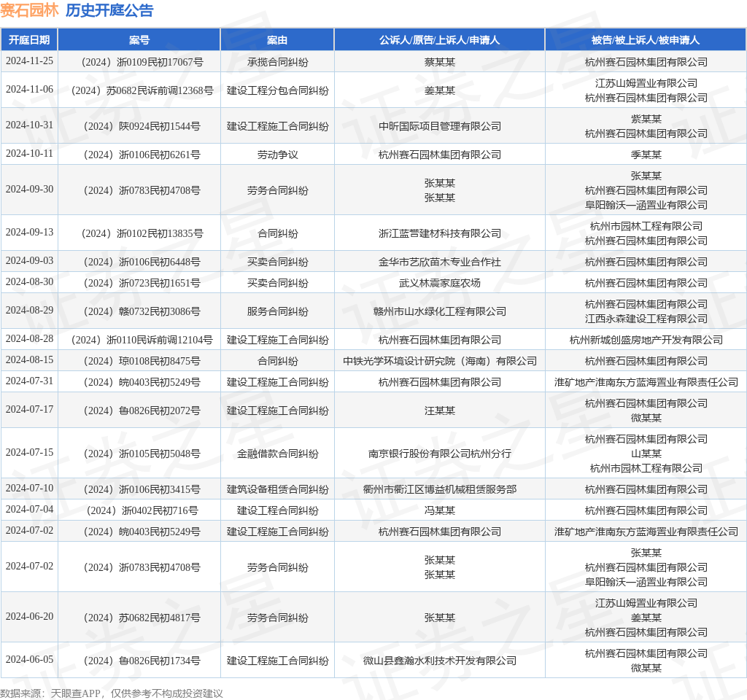Viewport: 747px width, 700px height.
Task: Click case number 苏0682民诉前调12368号
Action: point(142,90)
